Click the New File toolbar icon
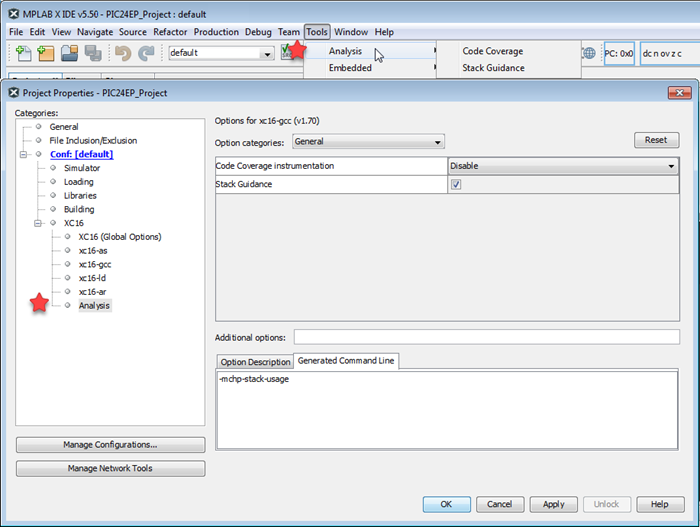 (23, 53)
